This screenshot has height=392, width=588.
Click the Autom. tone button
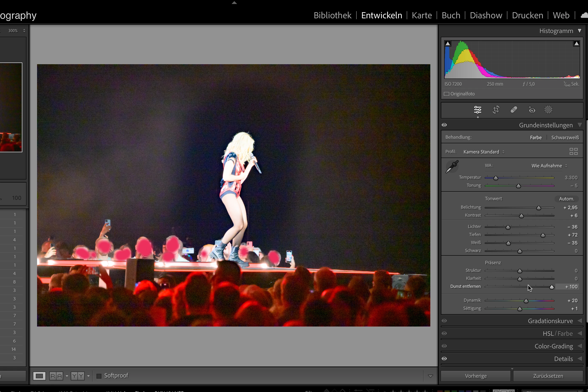click(x=566, y=199)
